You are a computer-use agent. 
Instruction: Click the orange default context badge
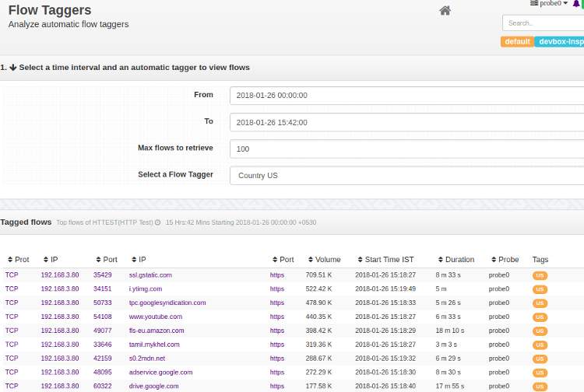[x=517, y=42]
